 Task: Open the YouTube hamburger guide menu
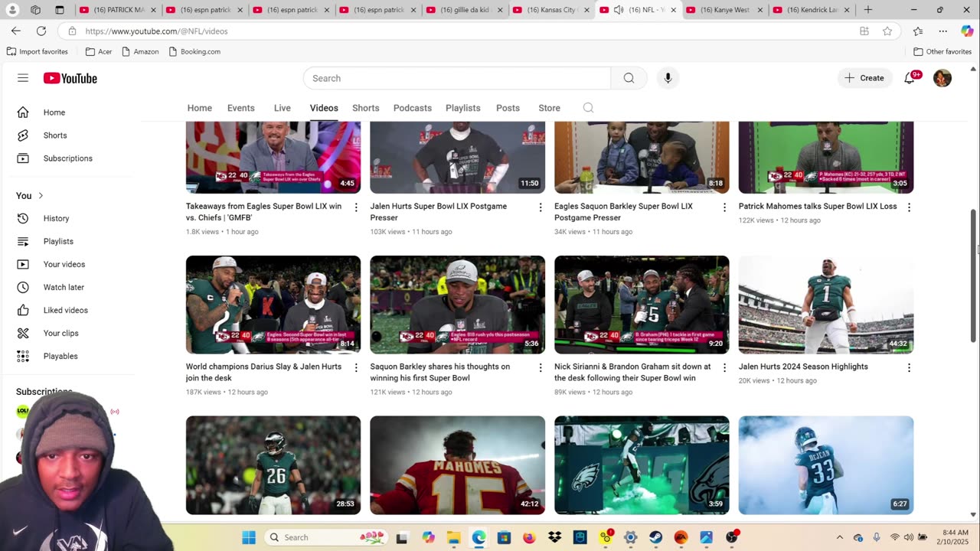tap(23, 78)
